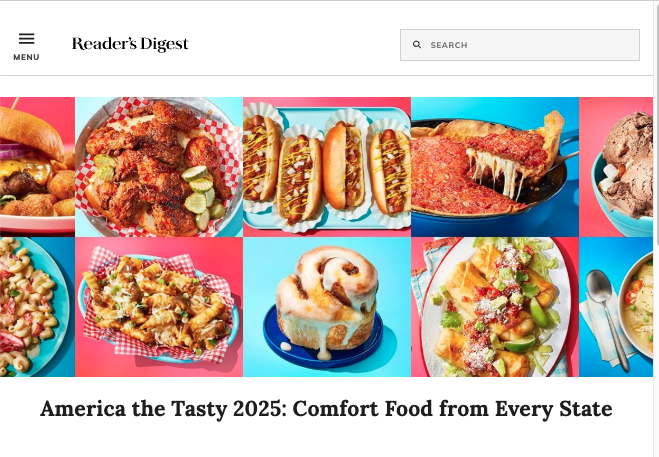This screenshot has width=659, height=457.
Task: Select the cheeseburger with tots photo
Action: pos(37,167)
